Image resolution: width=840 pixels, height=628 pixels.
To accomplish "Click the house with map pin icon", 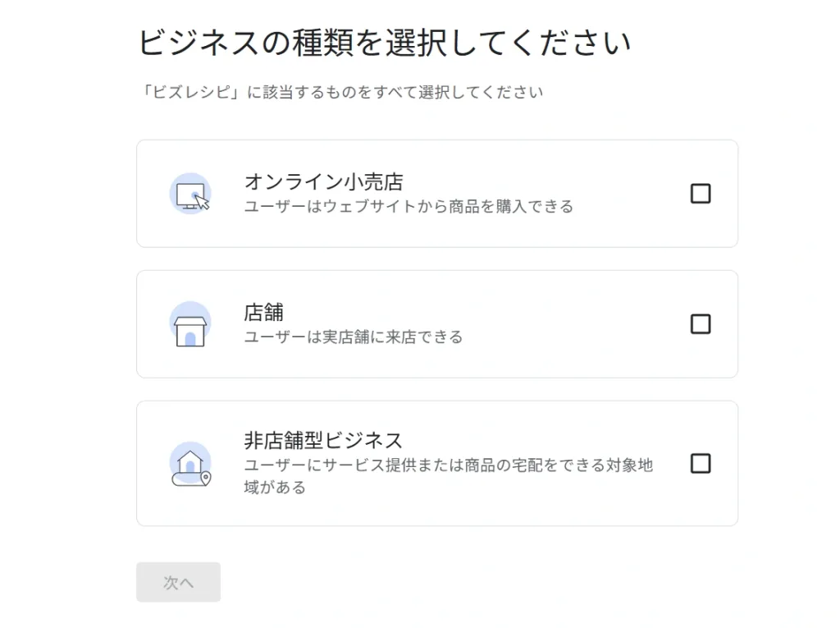I will click(x=190, y=464).
